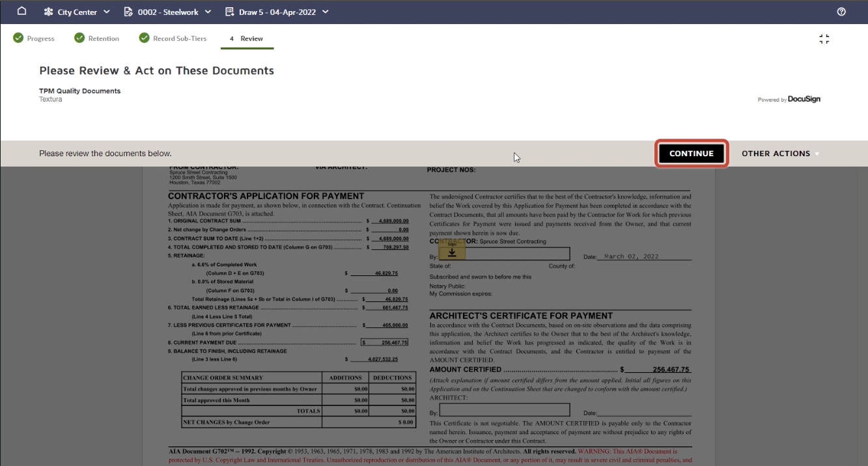Viewport: 868px width, 466px height.
Task: Click the Record Sub-Tiers checkmark icon
Action: coord(144,38)
